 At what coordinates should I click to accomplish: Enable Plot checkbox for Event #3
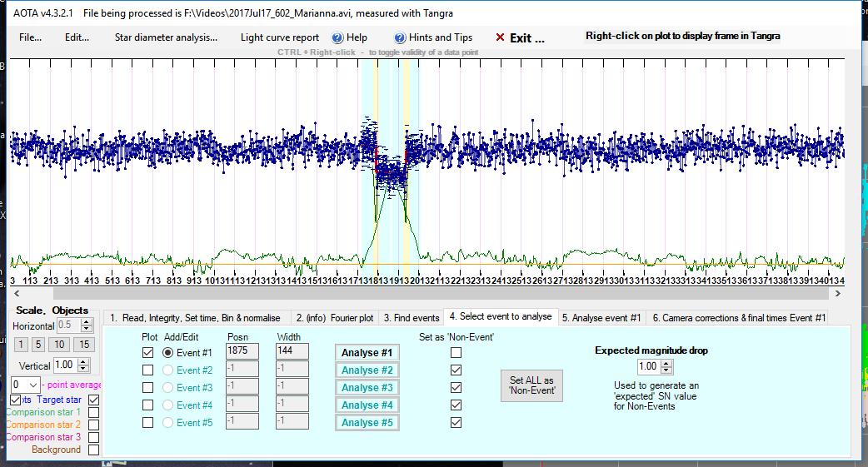[147, 387]
